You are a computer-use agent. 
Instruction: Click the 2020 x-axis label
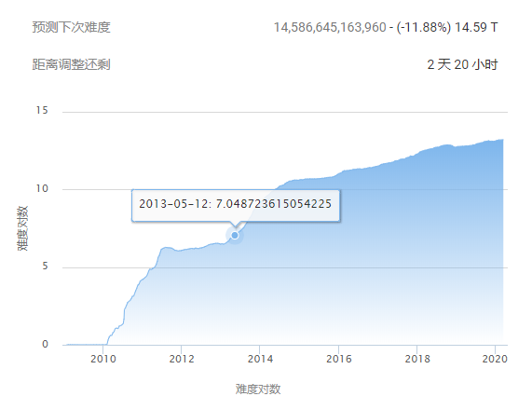[x=495, y=359]
